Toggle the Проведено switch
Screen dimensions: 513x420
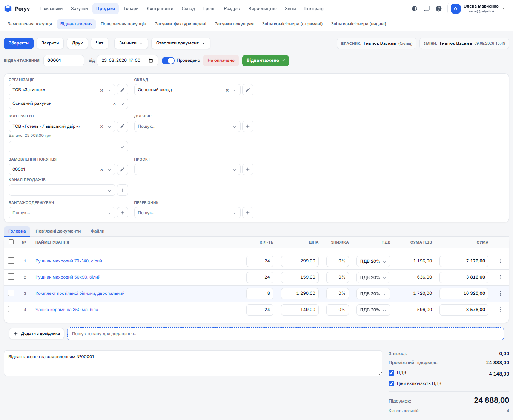[168, 60]
